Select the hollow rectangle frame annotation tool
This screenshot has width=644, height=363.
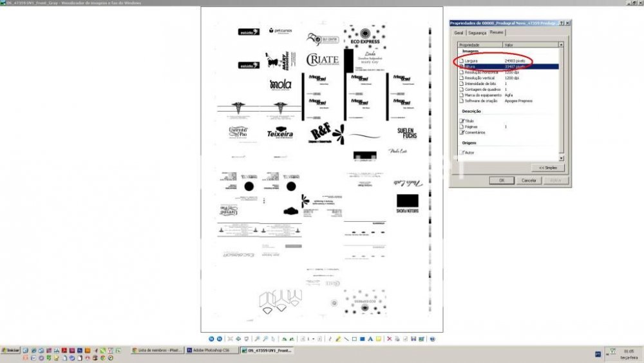354,338
